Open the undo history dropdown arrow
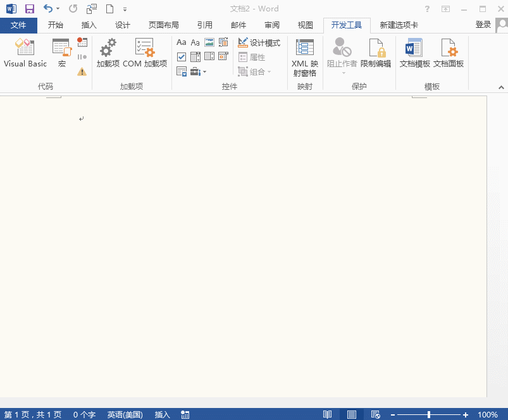The image size is (508, 420). (58, 9)
